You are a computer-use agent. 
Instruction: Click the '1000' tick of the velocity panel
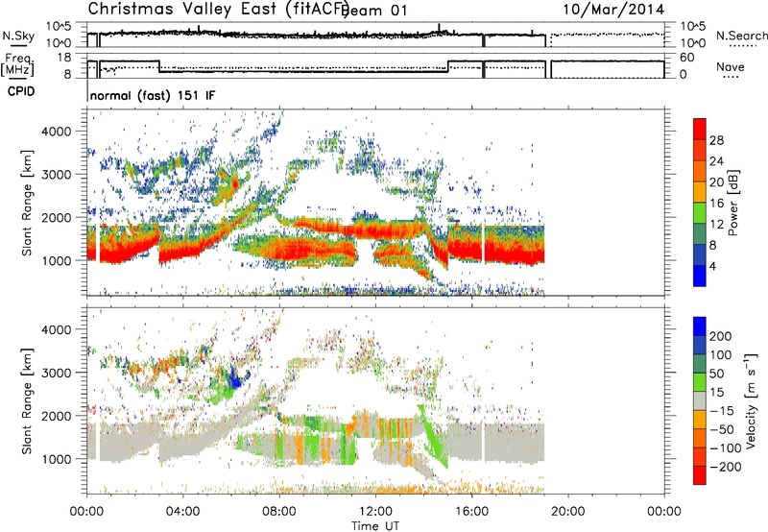pyautogui.click(x=56, y=459)
